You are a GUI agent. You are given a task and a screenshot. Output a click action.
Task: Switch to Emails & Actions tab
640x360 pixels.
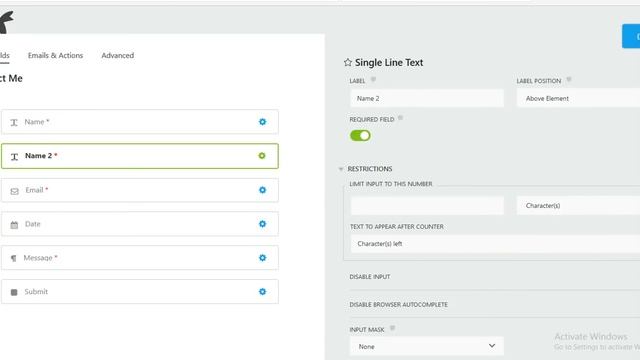56,56
